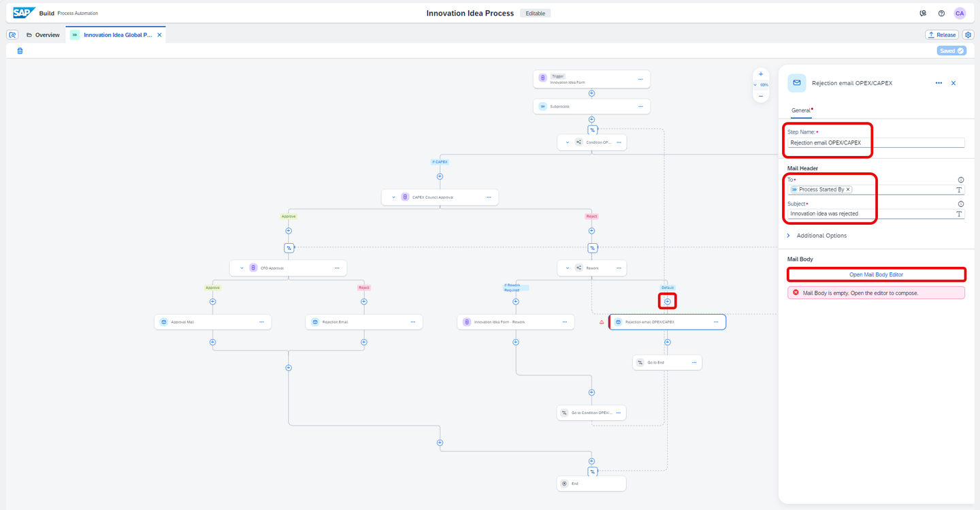Click the connector icon above Condition OP node
This screenshot has height=510, width=980.
(592, 129)
